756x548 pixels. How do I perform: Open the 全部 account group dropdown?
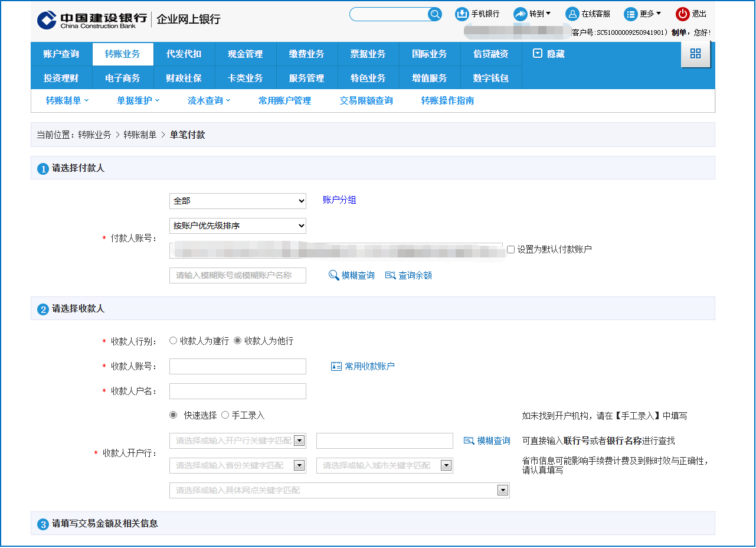click(237, 201)
